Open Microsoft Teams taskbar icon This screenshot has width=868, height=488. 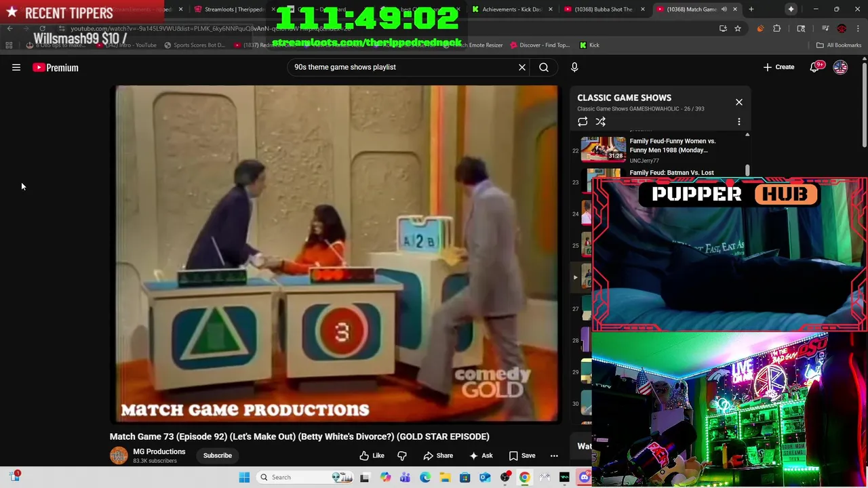click(405, 477)
